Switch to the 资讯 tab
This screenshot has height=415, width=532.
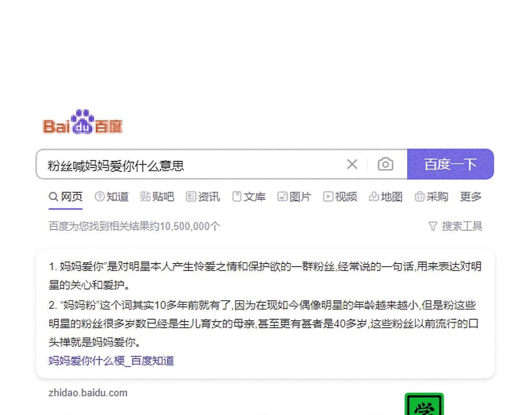[x=203, y=197]
